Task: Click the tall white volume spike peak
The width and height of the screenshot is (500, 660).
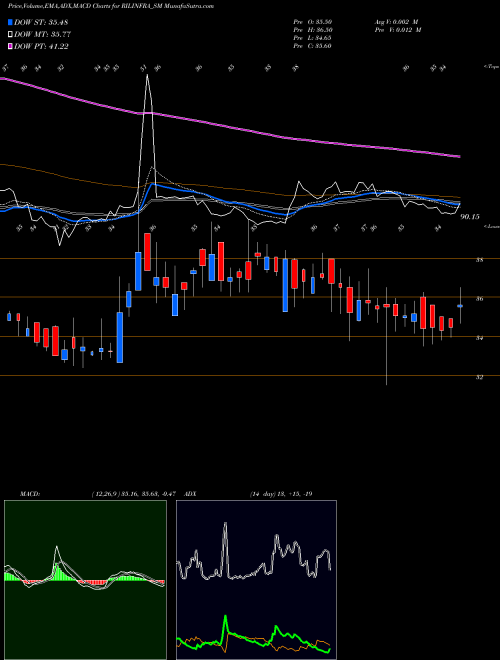Action: click(x=147, y=76)
